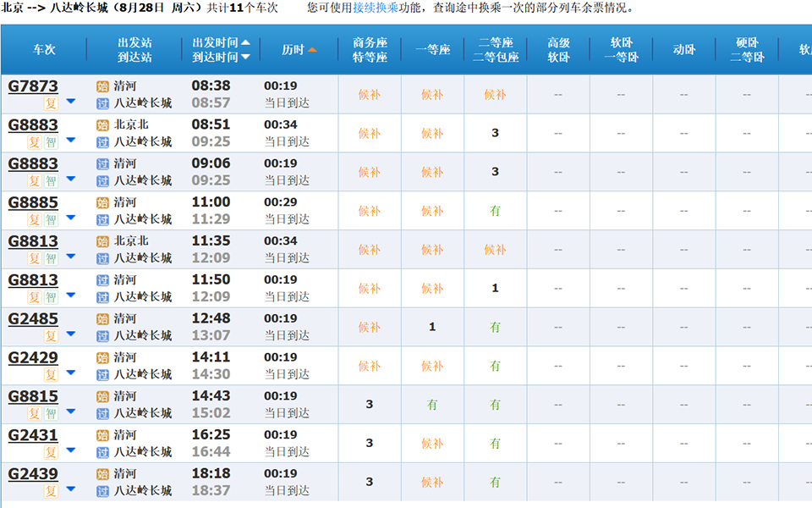This screenshot has width=812, height=508.
Task: Expand the dropdown arrow next to G2429
Action: (70, 373)
